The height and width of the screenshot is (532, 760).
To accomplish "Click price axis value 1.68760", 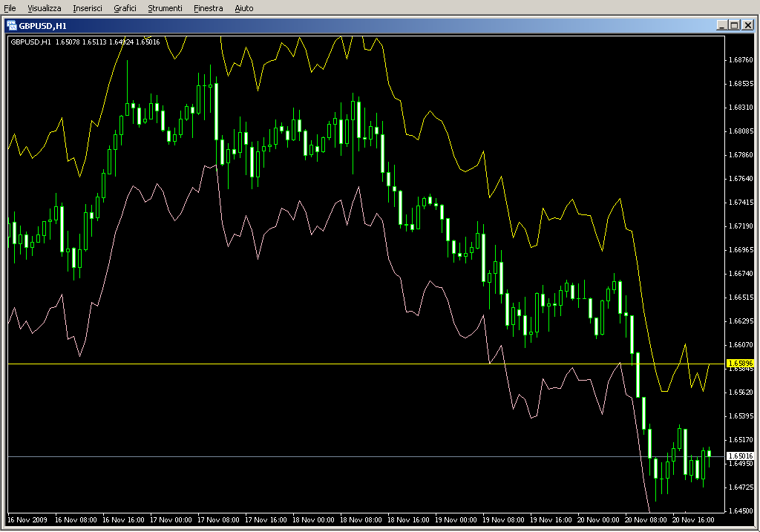I will click(x=741, y=60).
